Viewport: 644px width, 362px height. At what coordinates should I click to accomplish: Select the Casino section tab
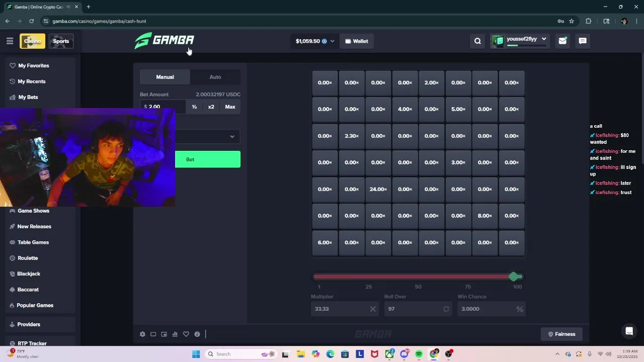point(32,41)
